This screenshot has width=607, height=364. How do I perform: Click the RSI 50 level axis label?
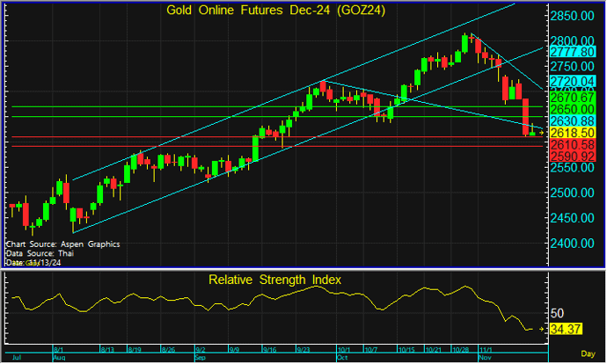pyautogui.click(x=558, y=313)
